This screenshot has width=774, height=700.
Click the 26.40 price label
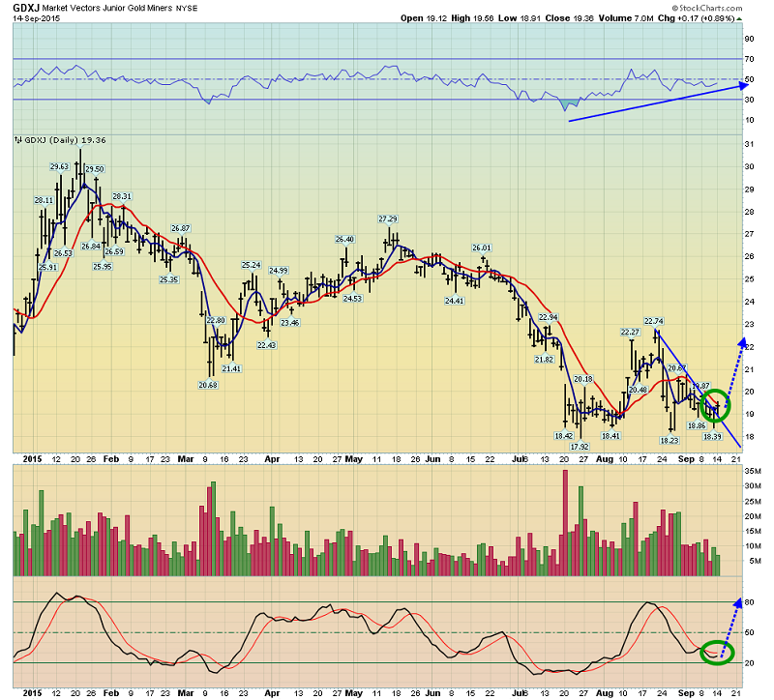tap(344, 239)
